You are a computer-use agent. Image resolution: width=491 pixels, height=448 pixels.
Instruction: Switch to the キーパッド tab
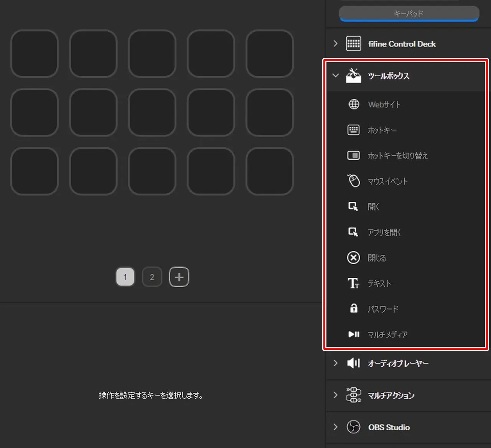tap(409, 14)
